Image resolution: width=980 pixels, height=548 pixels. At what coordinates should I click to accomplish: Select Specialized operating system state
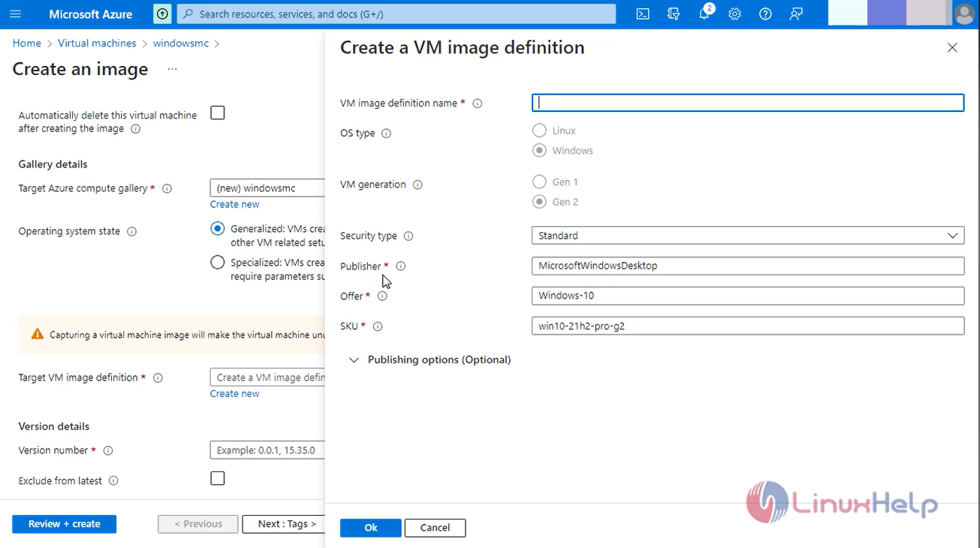(x=218, y=262)
